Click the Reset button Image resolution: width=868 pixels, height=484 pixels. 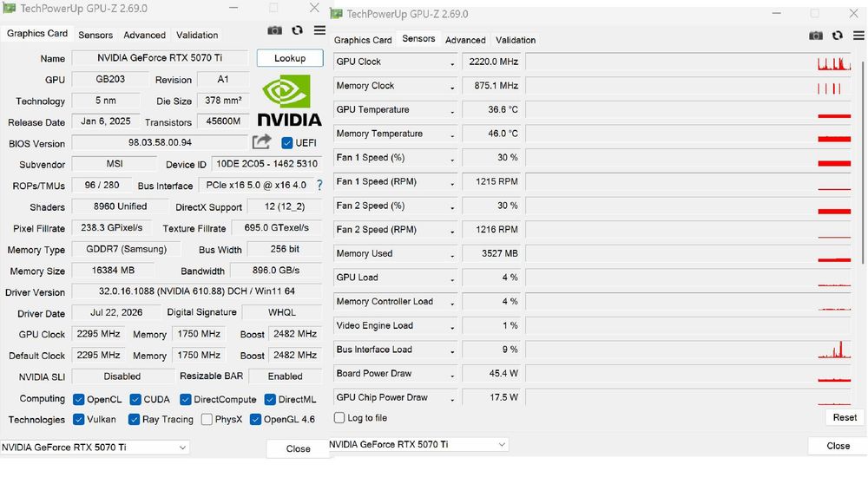pyautogui.click(x=845, y=417)
